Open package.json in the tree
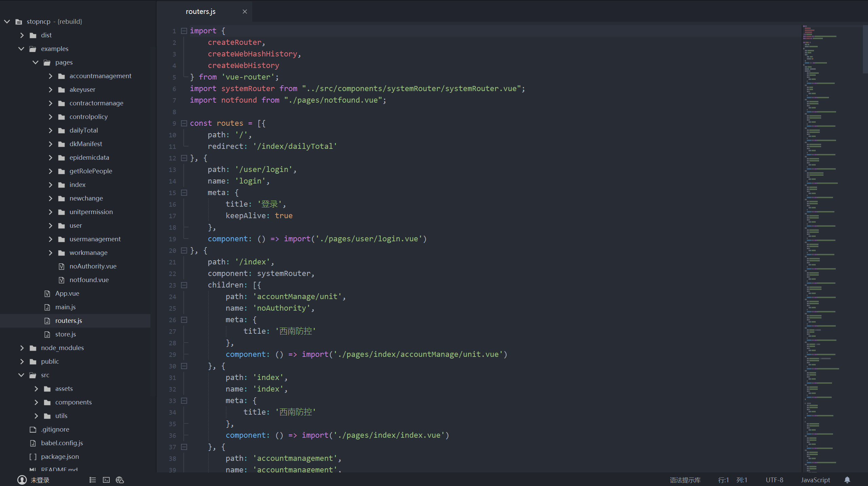 point(75,457)
